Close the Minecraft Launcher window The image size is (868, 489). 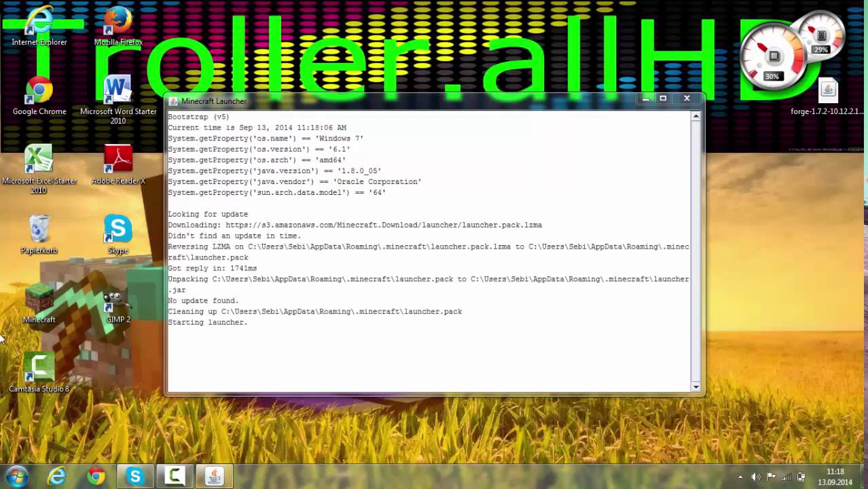pos(687,98)
